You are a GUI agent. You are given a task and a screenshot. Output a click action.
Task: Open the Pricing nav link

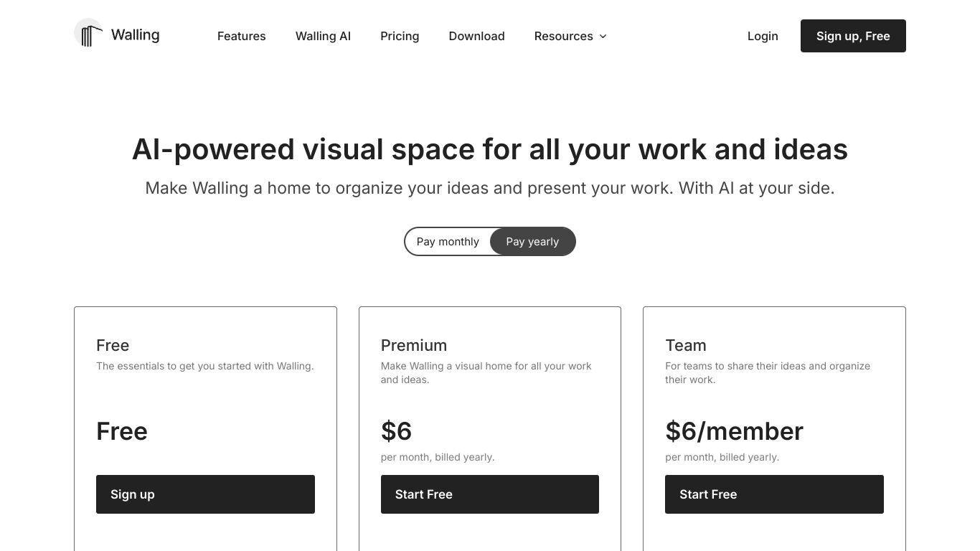(x=400, y=36)
